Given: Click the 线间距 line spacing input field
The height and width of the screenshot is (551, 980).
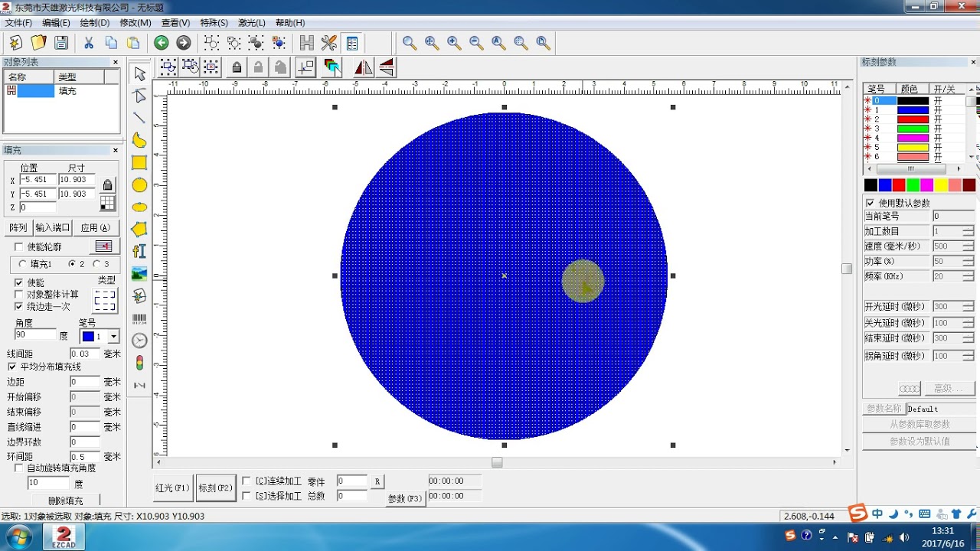Looking at the screenshot, I should tap(85, 354).
